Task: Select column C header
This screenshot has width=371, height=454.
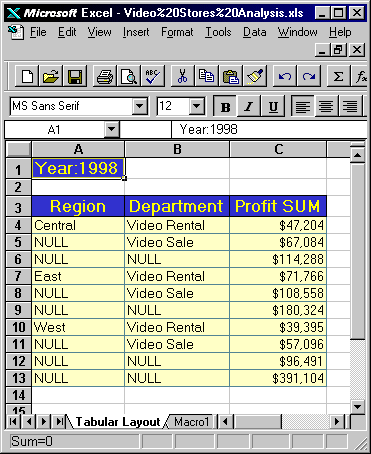Action: pyautogui.click(x=278, y=149)
